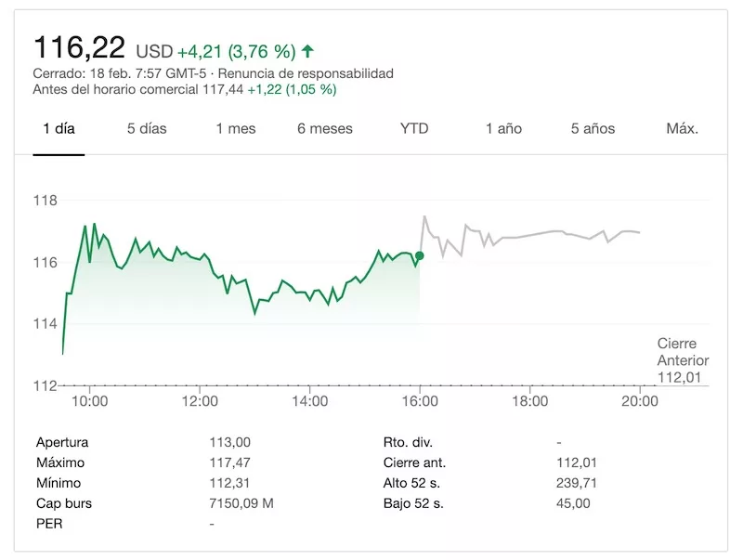Show the '6 meses' chart range
Image resolution: width=743 pixels, height=560 pixels.
[x=325, y=128]
